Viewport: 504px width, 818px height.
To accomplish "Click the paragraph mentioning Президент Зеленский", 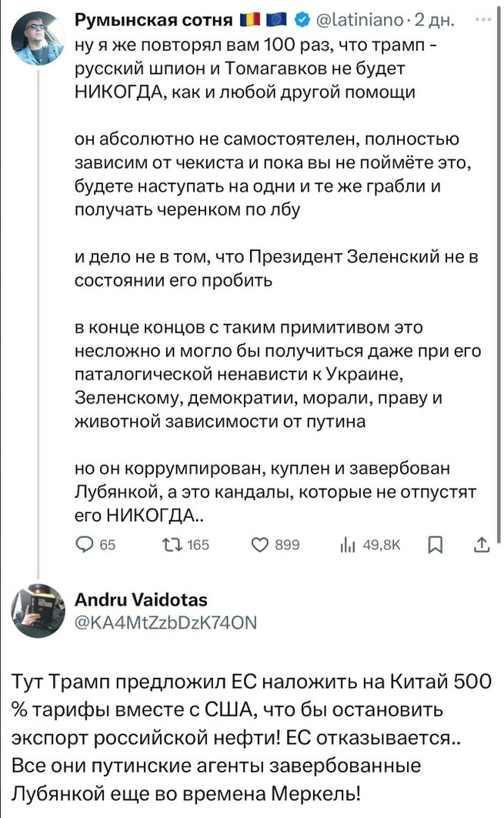I will click(275, 269).
